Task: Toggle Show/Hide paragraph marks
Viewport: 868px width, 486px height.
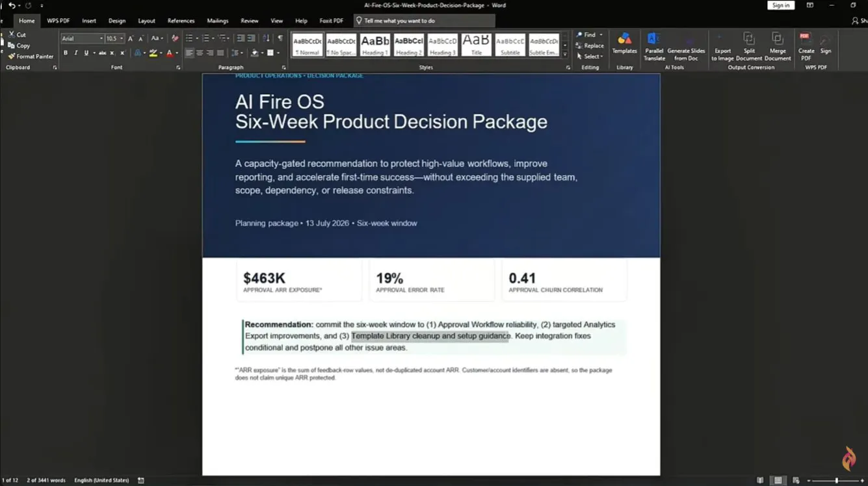Action: click(x=280, y=38)
